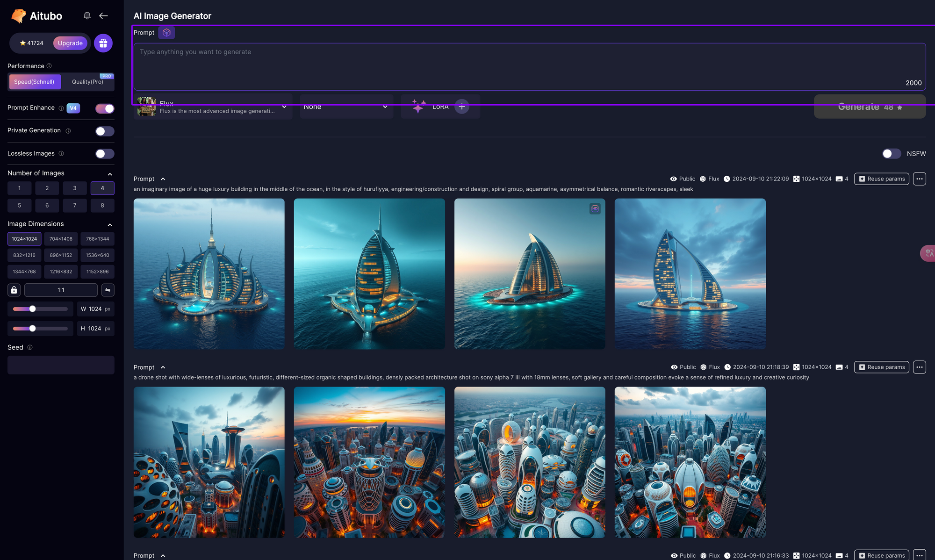935x560 pixels.
Task: Click the Seed info icon
Action: point(30,347)
